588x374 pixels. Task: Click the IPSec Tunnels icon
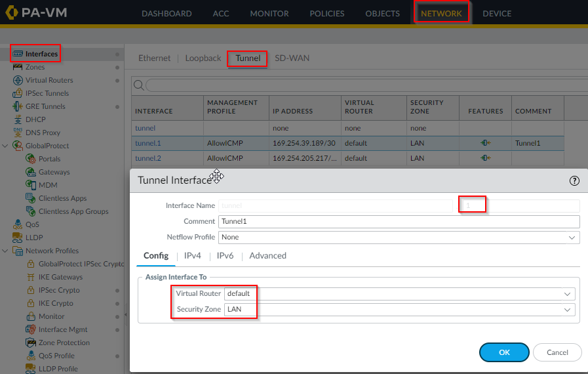pyautogui.click(x=18, y=93)
